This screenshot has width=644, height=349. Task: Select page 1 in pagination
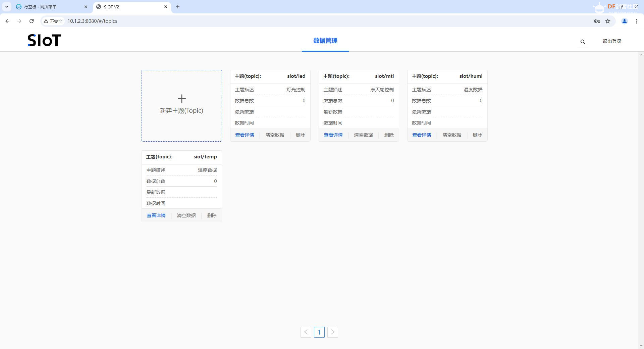pyautogui.click(x=319, y=332)
